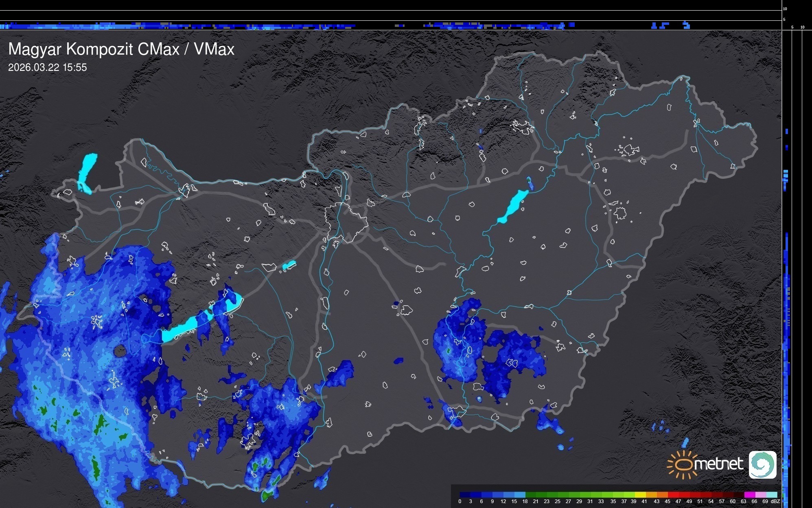Click the Tisza-tó lake shape
This screenshot has height=508, width=812.
[513, 207]
